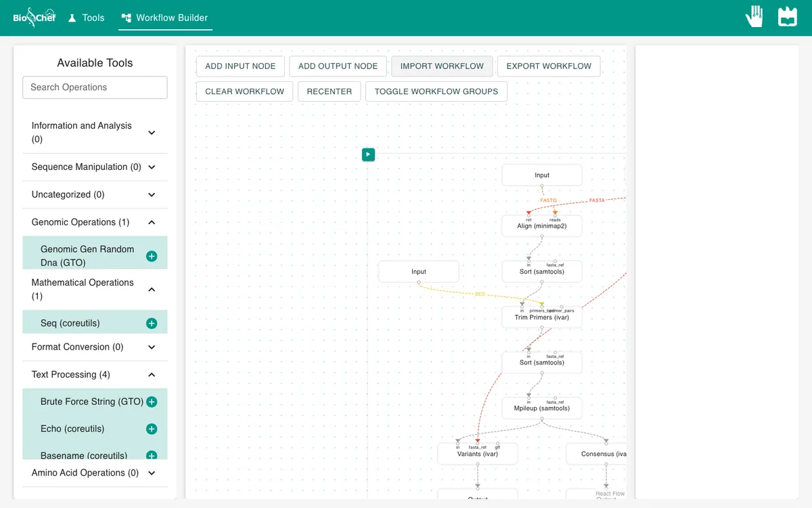Click CLEAR WORKFLOW button
Viewport: 812px width, 508px height.
[x=245, y=91]
